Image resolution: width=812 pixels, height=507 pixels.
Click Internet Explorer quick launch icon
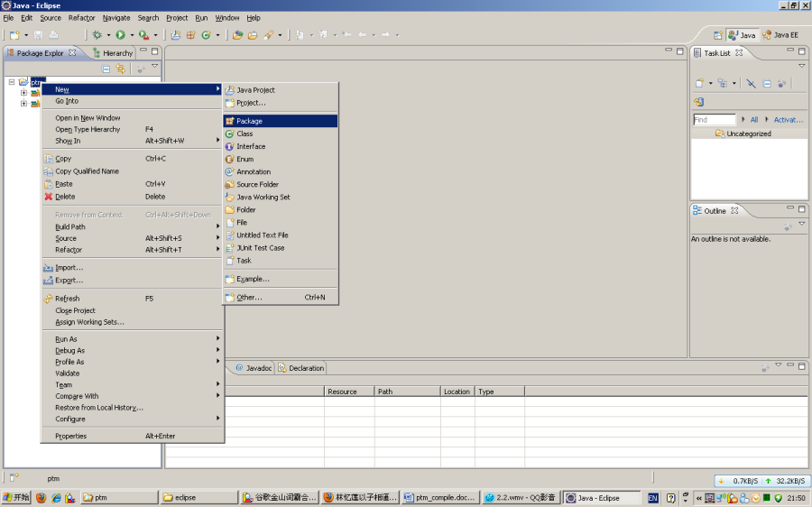coord(56,498)
